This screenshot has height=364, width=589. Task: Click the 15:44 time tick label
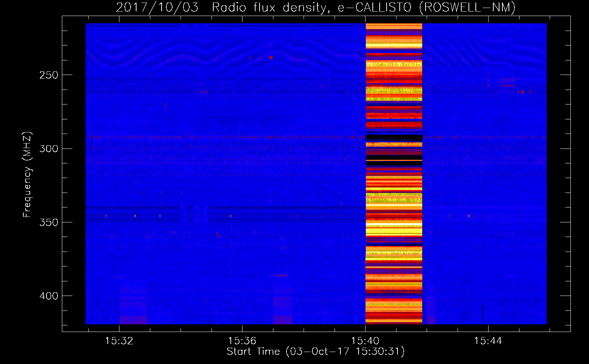pyautogui.click(x=488, y=341)
